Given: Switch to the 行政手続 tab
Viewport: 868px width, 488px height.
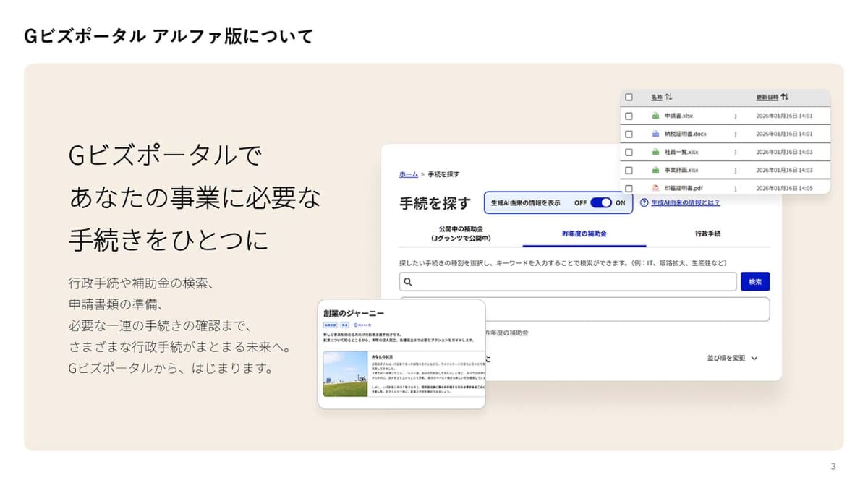Looking at the screenshot, I should (707, 234).
